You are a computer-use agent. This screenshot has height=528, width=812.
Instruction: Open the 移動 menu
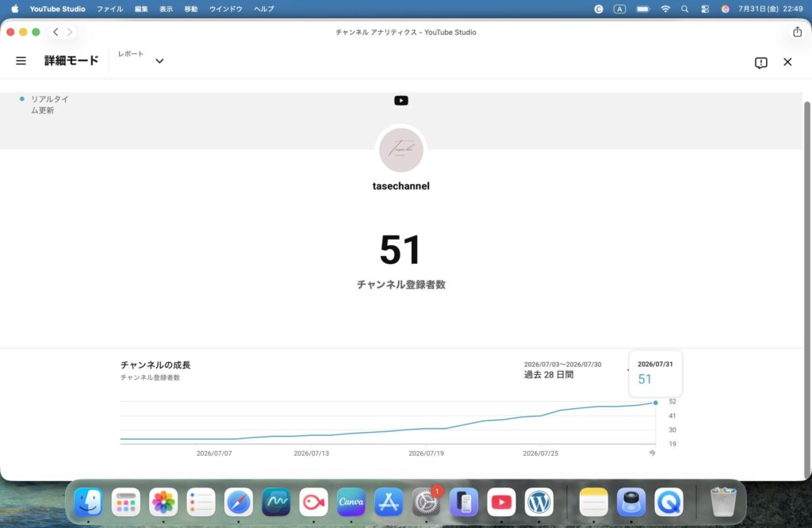point(191,9)
